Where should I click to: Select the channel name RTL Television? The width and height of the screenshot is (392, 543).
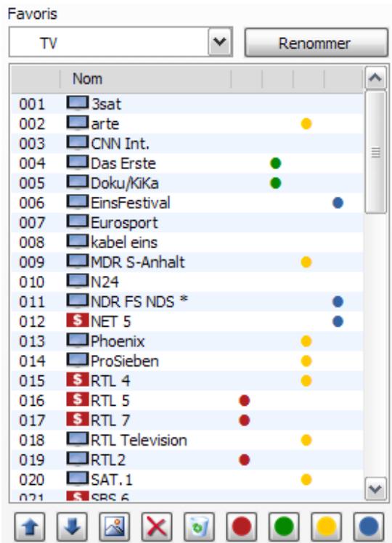[139, 440]
